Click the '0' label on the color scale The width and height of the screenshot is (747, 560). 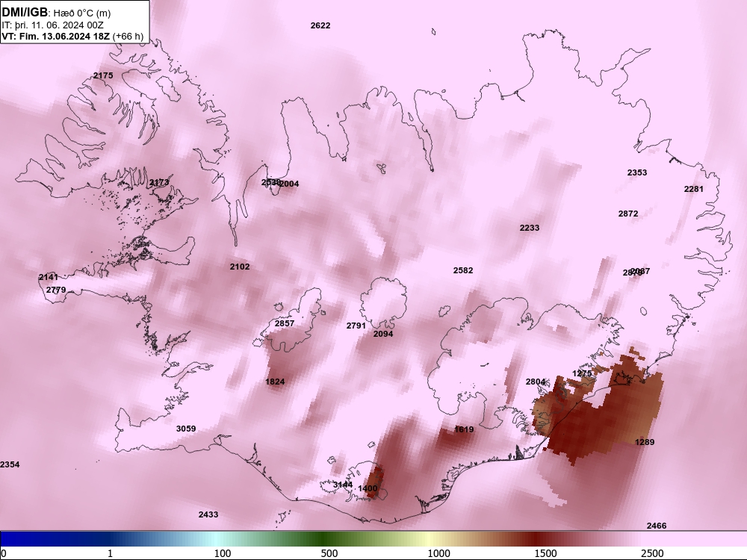pos(4,553)
